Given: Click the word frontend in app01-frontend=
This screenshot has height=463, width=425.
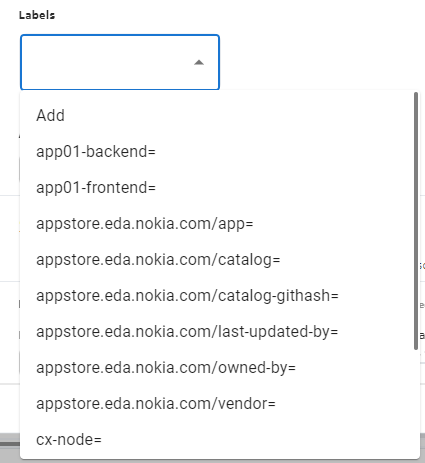Looking at the screenshot, I should [x=117, y=187].
